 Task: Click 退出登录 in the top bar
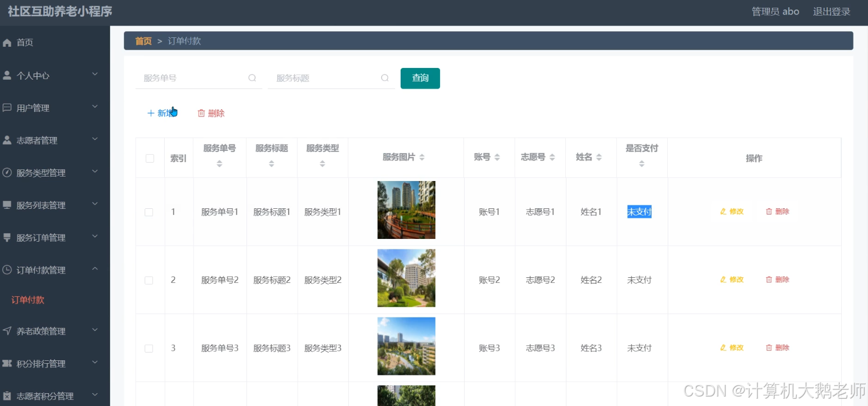pyautogui.click(x=832, y=12)
